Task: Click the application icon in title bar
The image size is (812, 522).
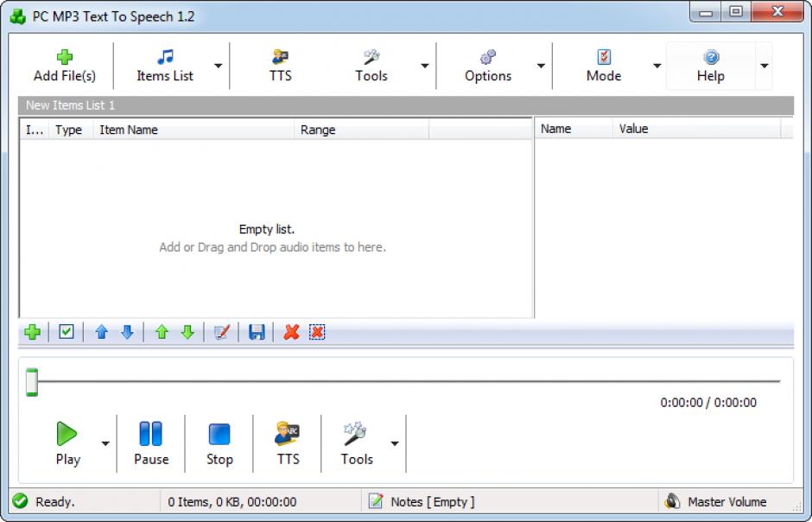Action: 18,16
